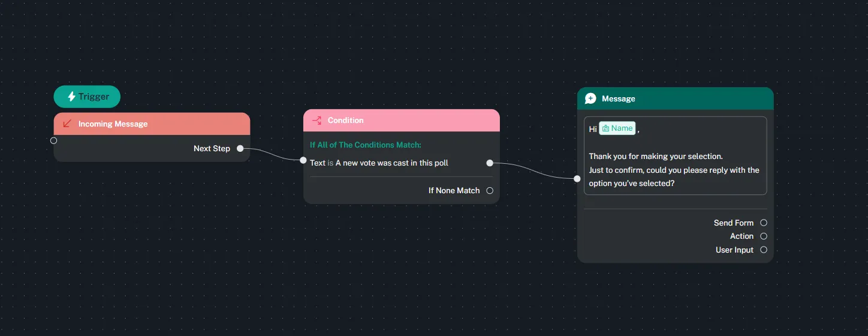Open the Condition node header
The width and height of the screenshot is (868, 336).
click(x=402, y=120)
